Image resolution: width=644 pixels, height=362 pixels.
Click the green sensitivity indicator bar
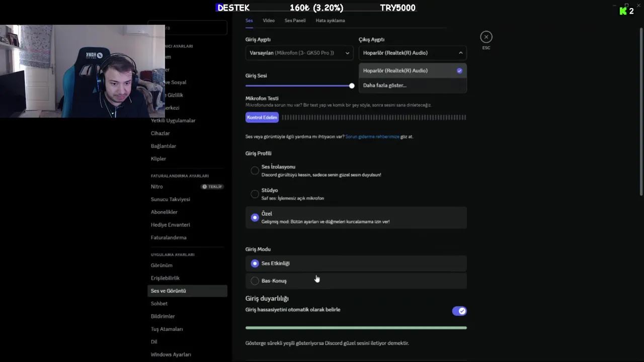pyautogui.click(x=356, y=328)
